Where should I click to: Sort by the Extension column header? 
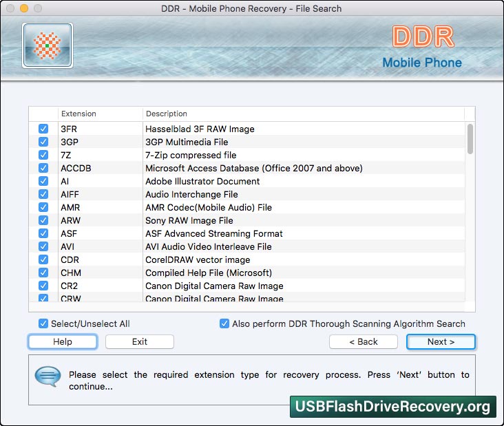pos(100,114)
